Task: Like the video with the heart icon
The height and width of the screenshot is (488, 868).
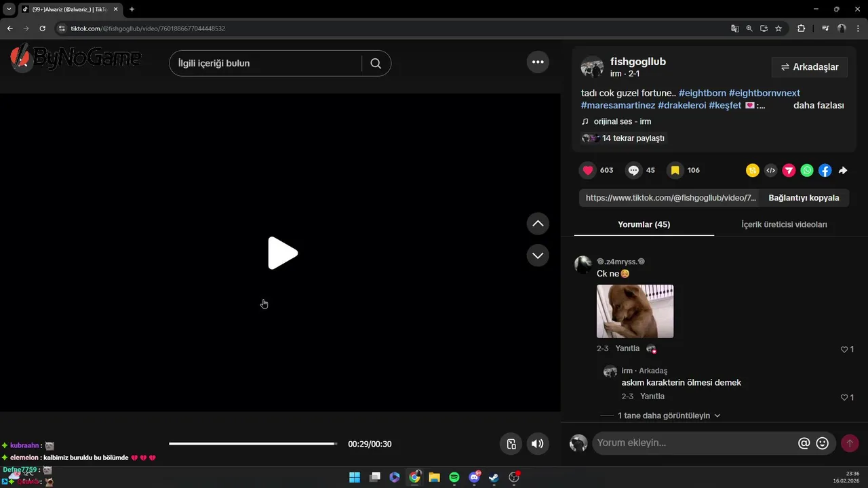Action: tap(588, 170)
